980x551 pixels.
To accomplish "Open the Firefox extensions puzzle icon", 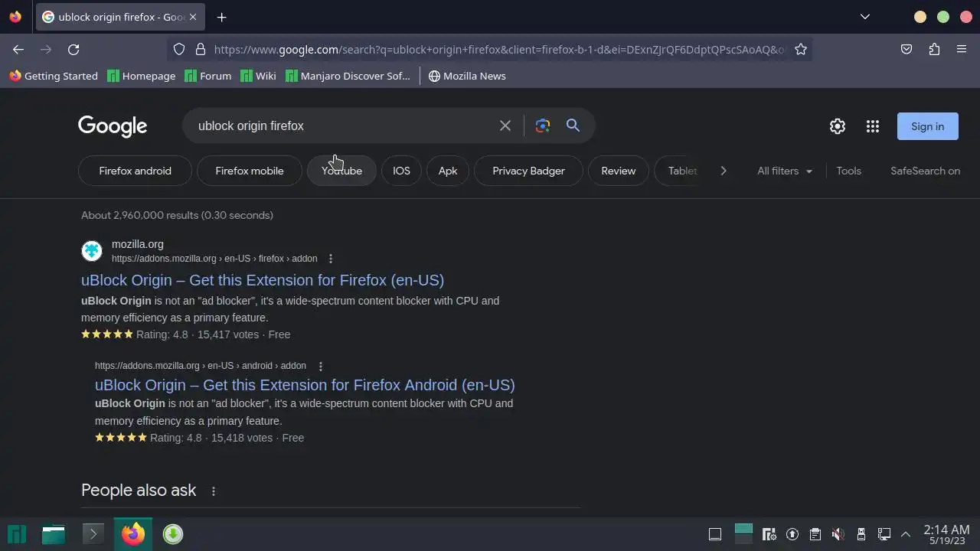I will (x=934, y=49).
